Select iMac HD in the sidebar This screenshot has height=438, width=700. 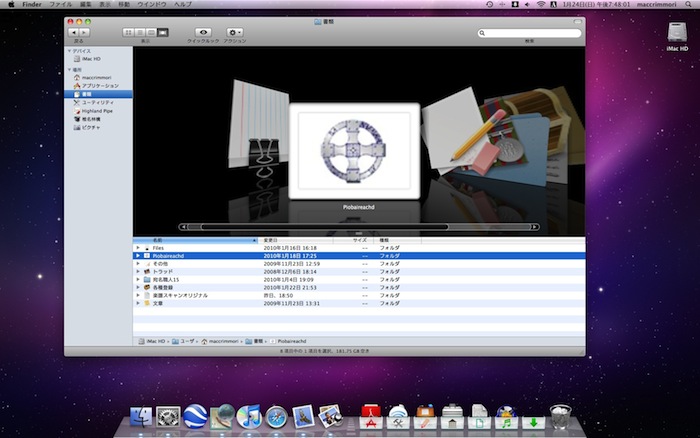[x=91, y=59]
